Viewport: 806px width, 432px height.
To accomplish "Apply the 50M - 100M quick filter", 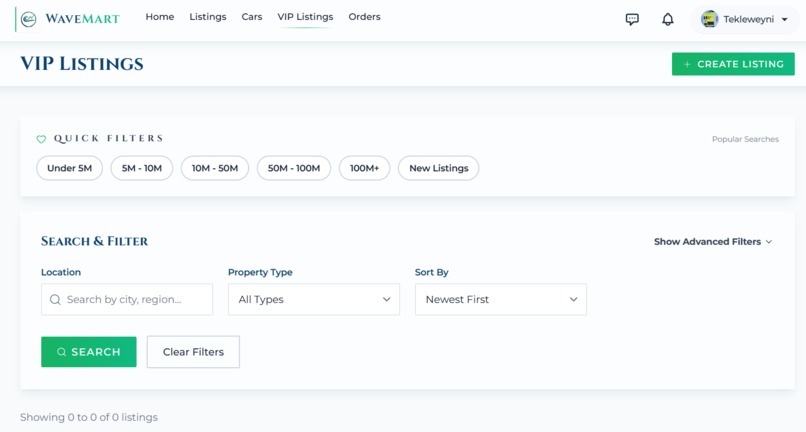I will click(x=294, y=168).
